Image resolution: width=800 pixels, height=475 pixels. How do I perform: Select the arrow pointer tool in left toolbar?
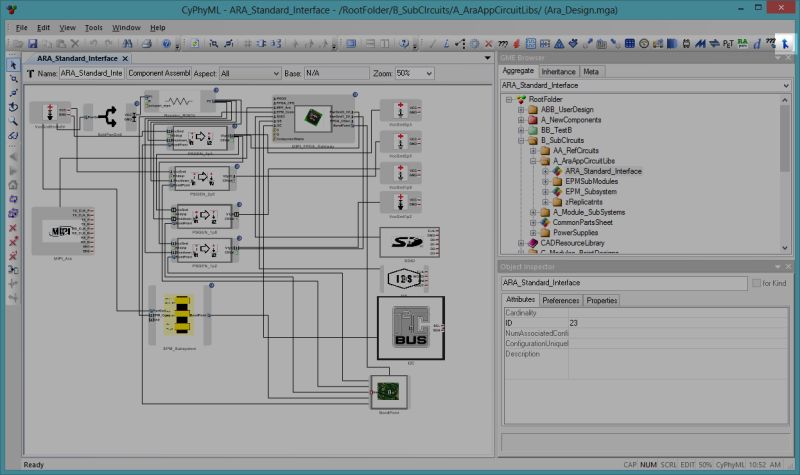pos(13,65)
